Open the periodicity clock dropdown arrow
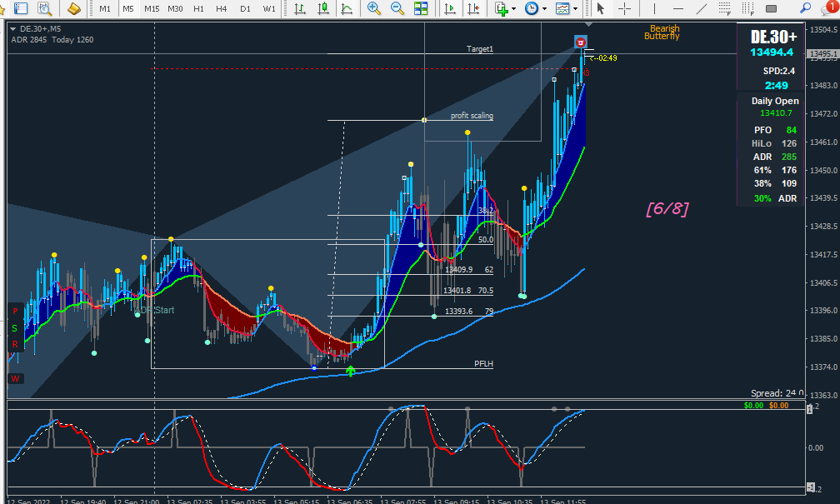The width and height of the screenshot is (840, 504). coord(544,8)
